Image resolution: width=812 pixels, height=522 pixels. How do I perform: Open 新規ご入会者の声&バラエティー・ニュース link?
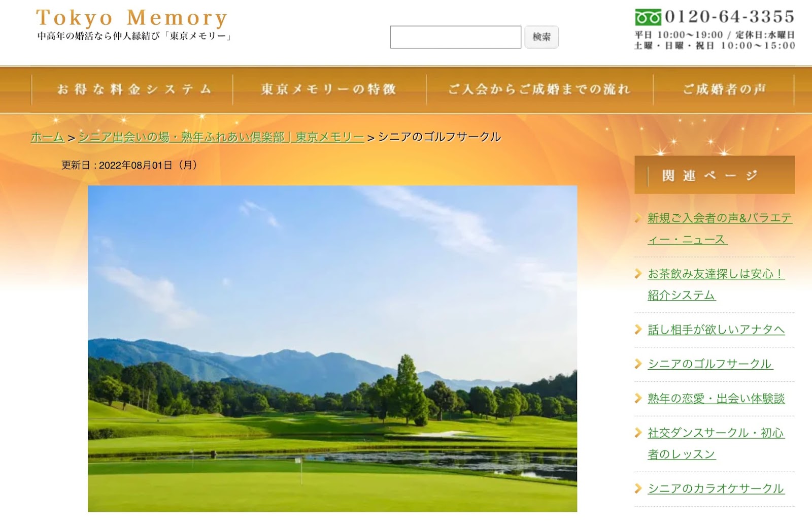click(x=719, y=229)
